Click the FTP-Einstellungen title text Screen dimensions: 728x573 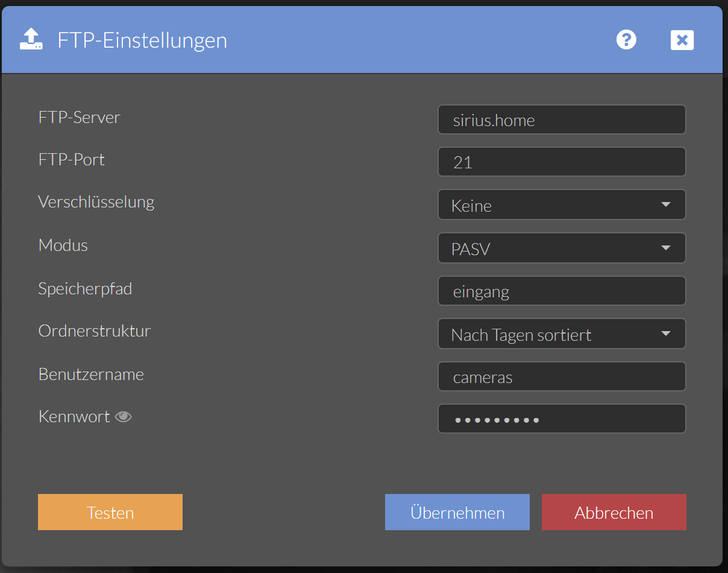click(142, 40)
